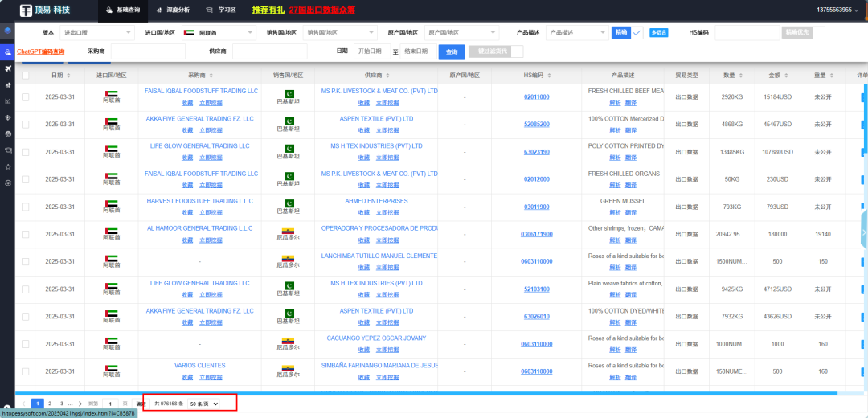The height and width of the screenshot is (418, 868).
Task: Select the highlighted search icon in sidebar
Action: click(x=8, y=52)
